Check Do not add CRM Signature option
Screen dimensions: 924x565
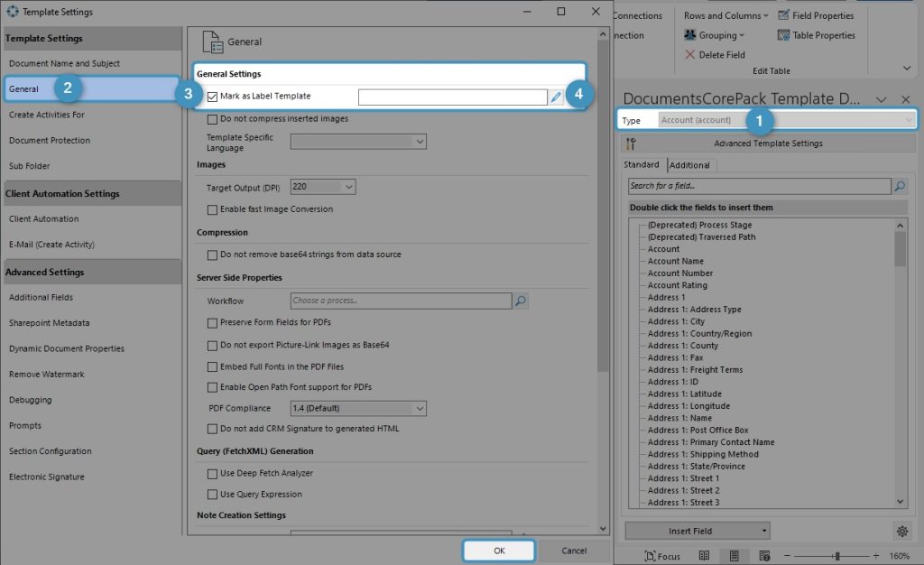pyautogui.click(x=212, y=429)
